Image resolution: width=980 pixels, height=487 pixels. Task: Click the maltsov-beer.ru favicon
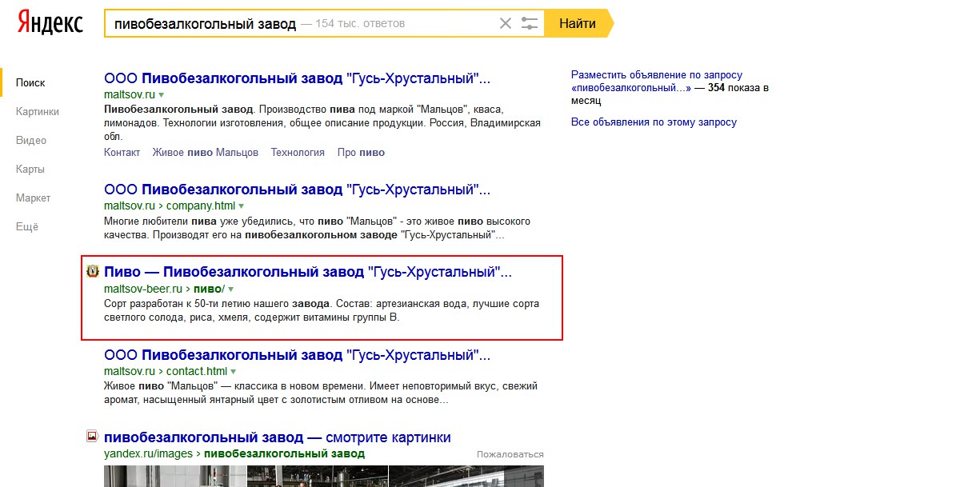click(92, 271)
